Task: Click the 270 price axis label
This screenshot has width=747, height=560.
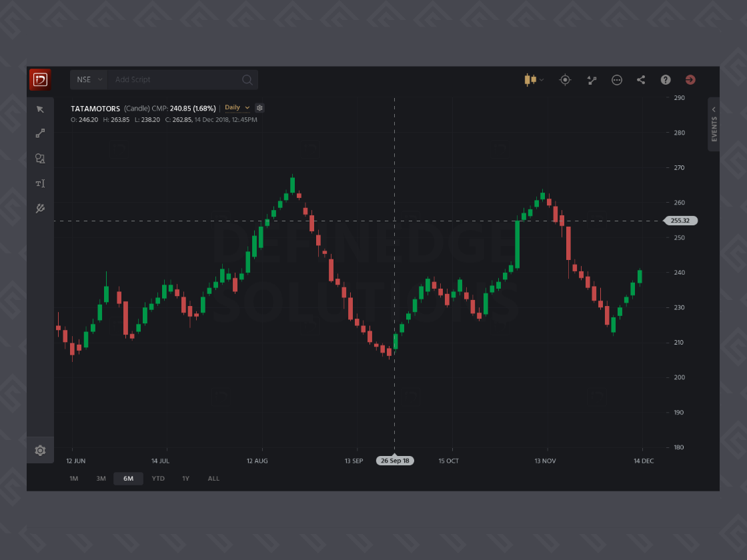Action: point(680,167)
